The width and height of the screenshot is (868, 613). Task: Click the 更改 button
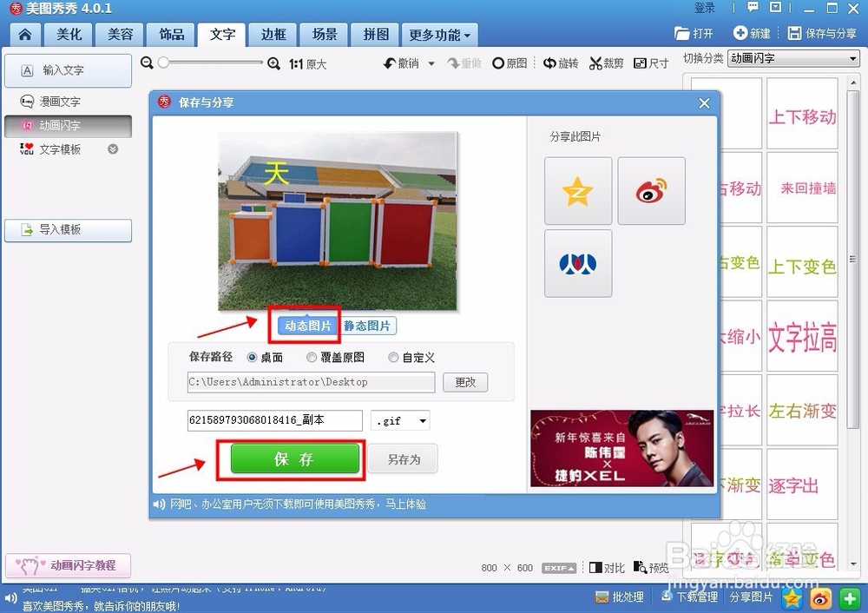(x=465, y=382)
